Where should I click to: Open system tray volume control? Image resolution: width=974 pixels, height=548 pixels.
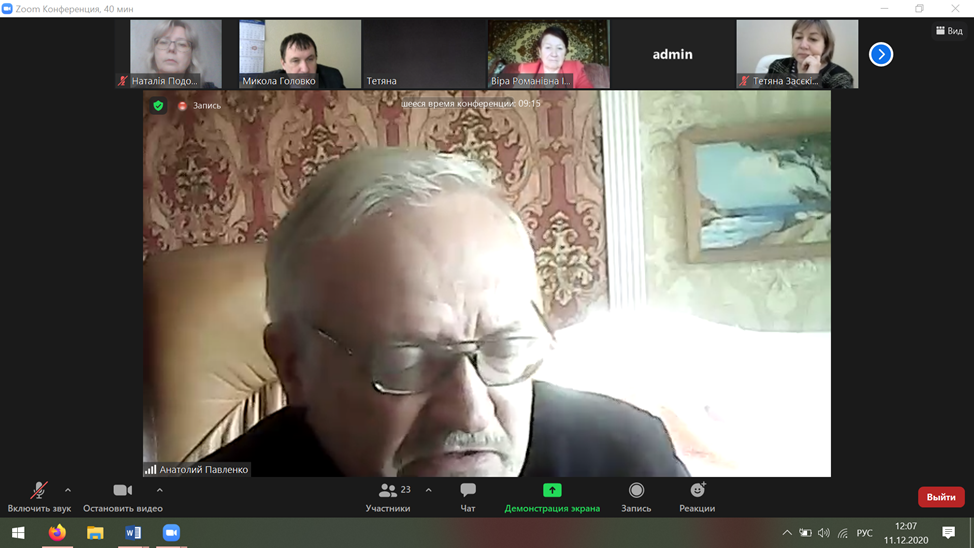point(824,533)
